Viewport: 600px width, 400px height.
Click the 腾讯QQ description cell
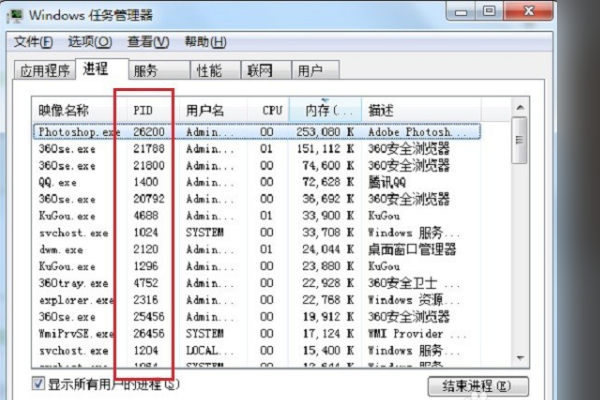click(x=387, y=182)
